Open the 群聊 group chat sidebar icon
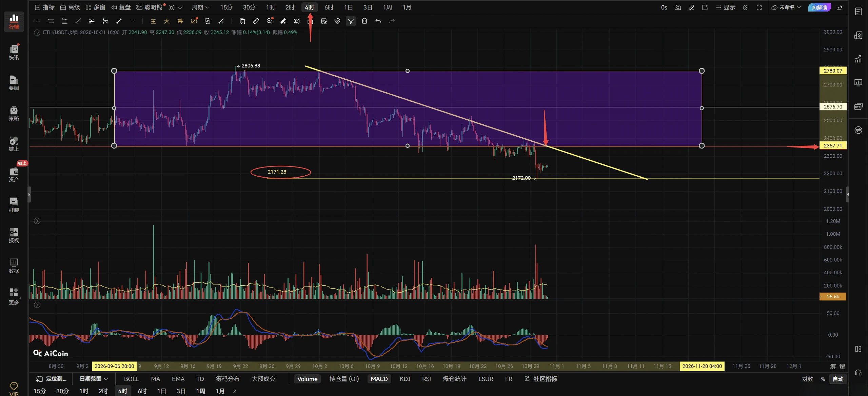868x396 pixels. click(14, 205)
